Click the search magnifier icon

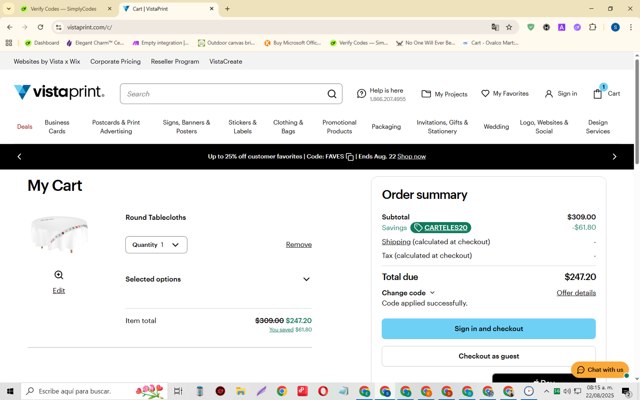click(332, 94)
